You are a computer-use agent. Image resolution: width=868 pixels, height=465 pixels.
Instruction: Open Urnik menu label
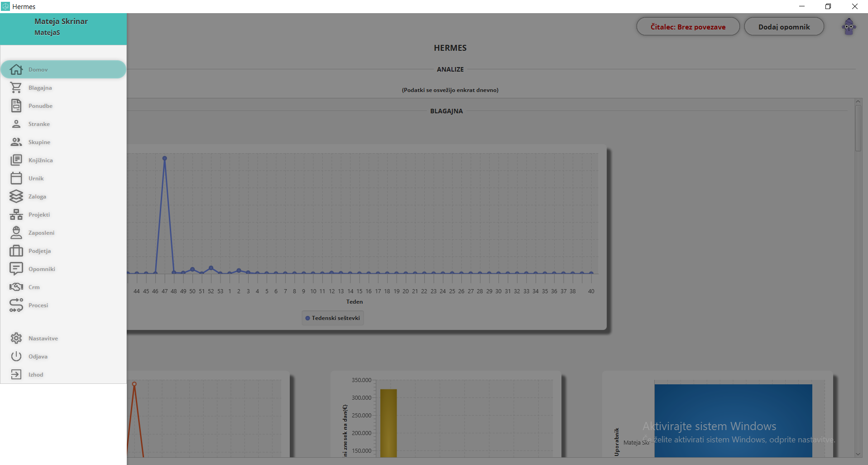[x=36, y=178]
